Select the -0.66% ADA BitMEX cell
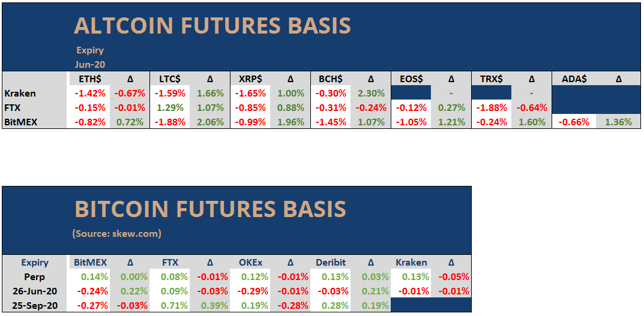 (x=573, y=122)
